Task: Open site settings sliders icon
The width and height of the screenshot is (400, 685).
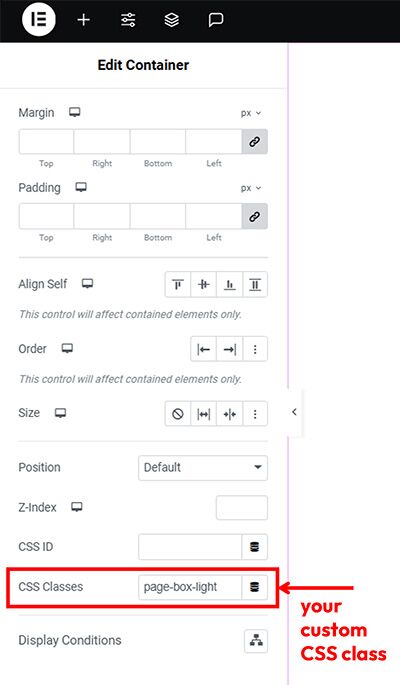Action: 128,20
